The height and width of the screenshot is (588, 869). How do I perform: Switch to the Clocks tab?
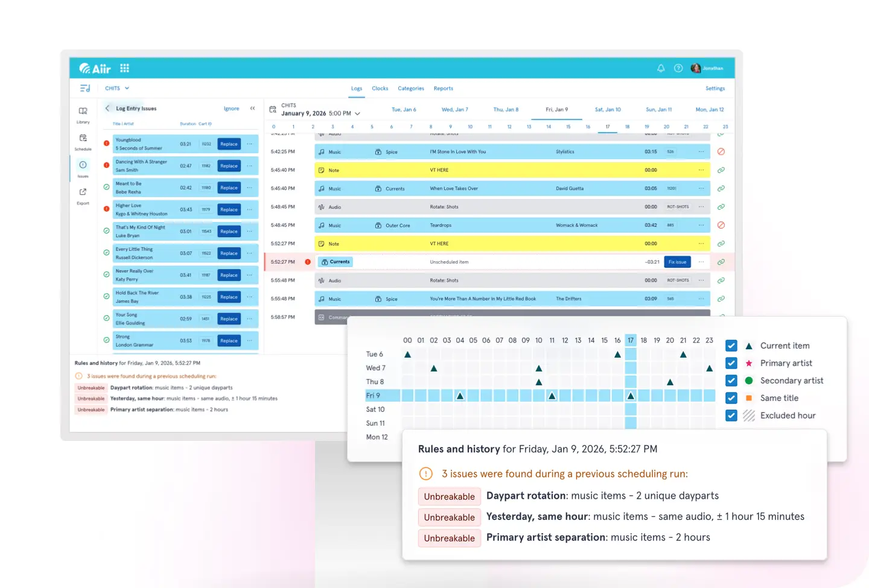(x=380, y=88)
